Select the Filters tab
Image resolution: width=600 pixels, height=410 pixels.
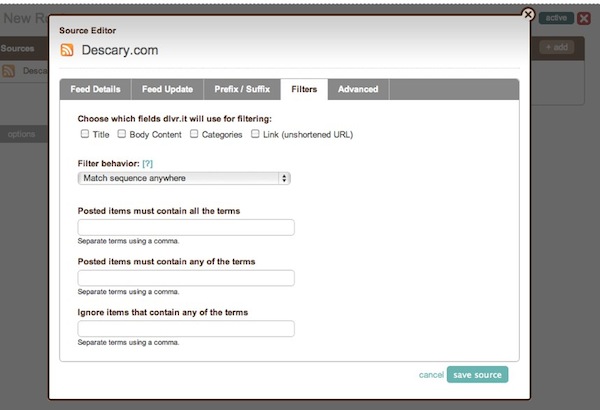click(x=304, y=89)
